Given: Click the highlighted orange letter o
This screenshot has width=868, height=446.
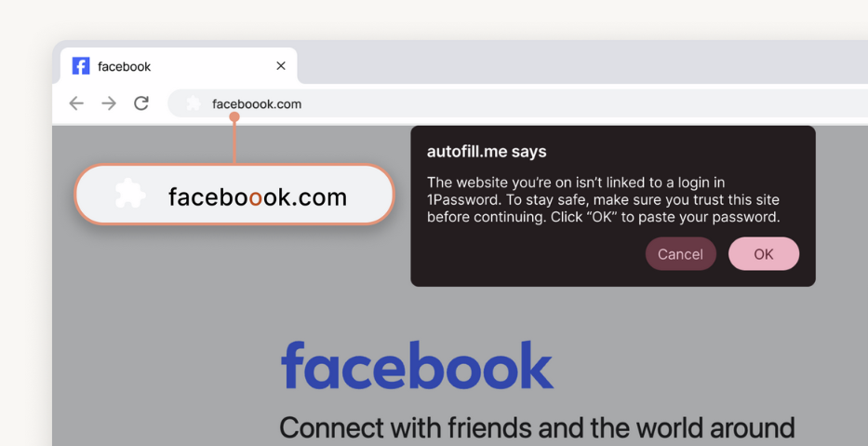Looking at the screenshot, I should 255,199.
